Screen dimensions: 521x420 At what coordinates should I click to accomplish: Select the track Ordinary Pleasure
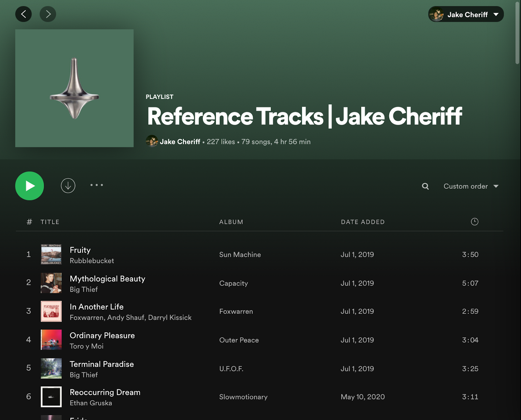(x=102, y=336)
